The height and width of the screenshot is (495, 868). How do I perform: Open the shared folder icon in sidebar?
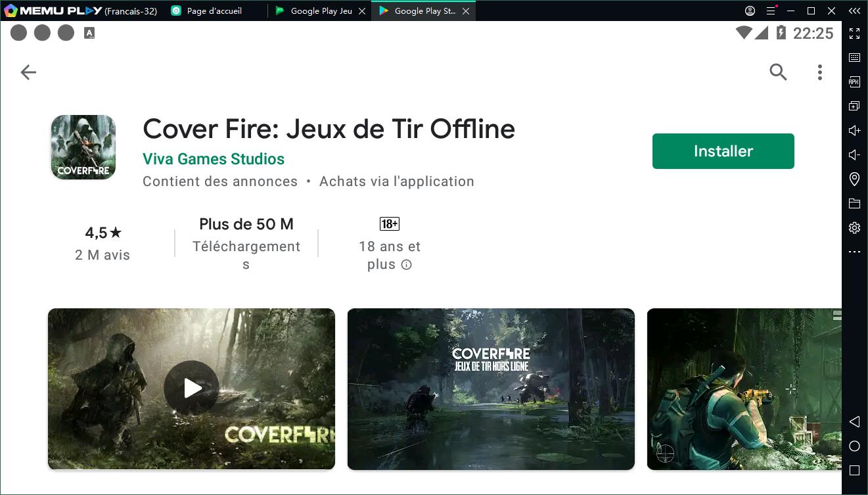pyautogui.click(x=854, y=203)
